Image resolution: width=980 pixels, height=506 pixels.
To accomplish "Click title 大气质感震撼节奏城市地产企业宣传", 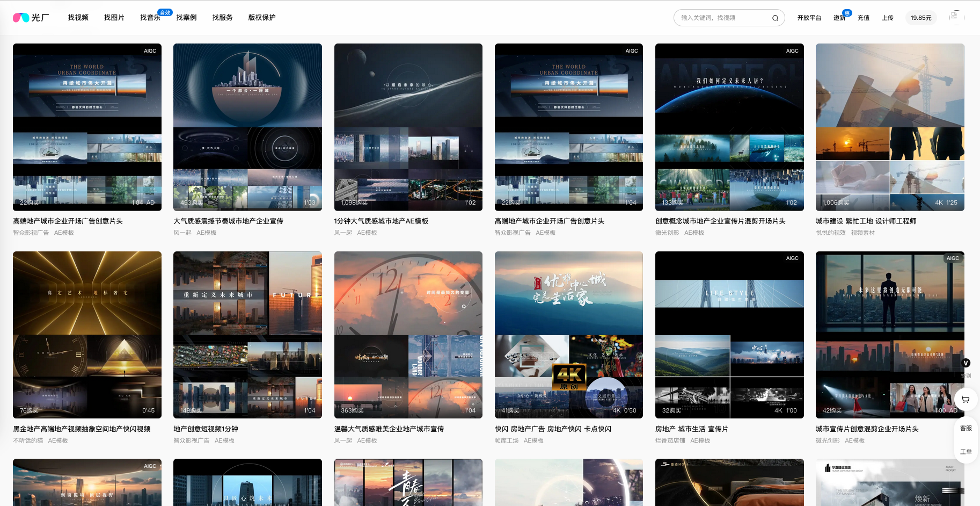I will [x=228, y=221].
